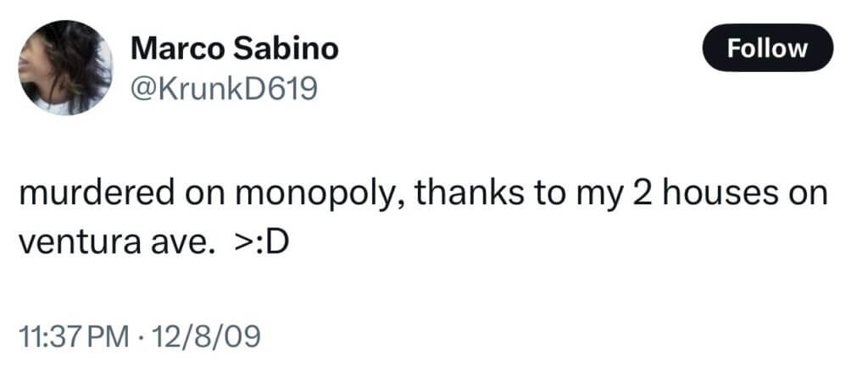868x367 pixels.
Task: Open the Marco Sabino display name link
Action: pos(234,49)
